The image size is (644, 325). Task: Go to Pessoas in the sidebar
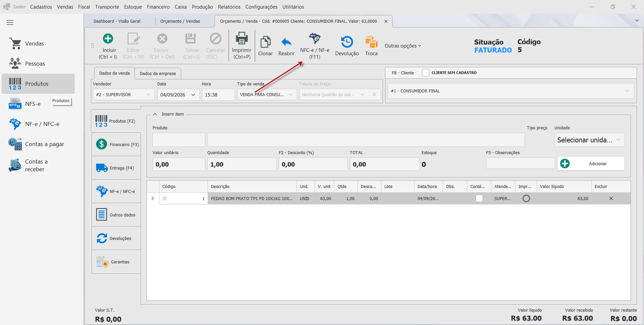(x=38, y=64)
